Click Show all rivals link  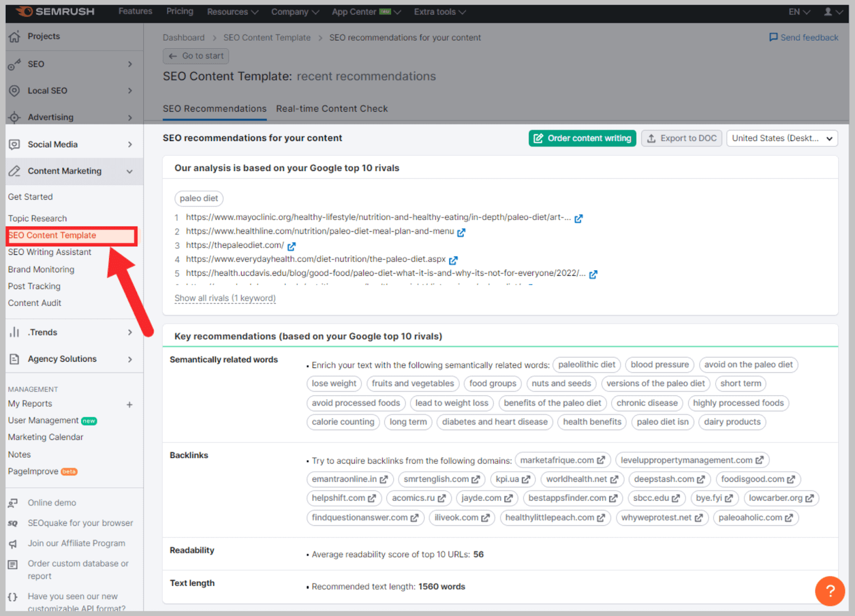pyautogui.click(x=225, y=298)
